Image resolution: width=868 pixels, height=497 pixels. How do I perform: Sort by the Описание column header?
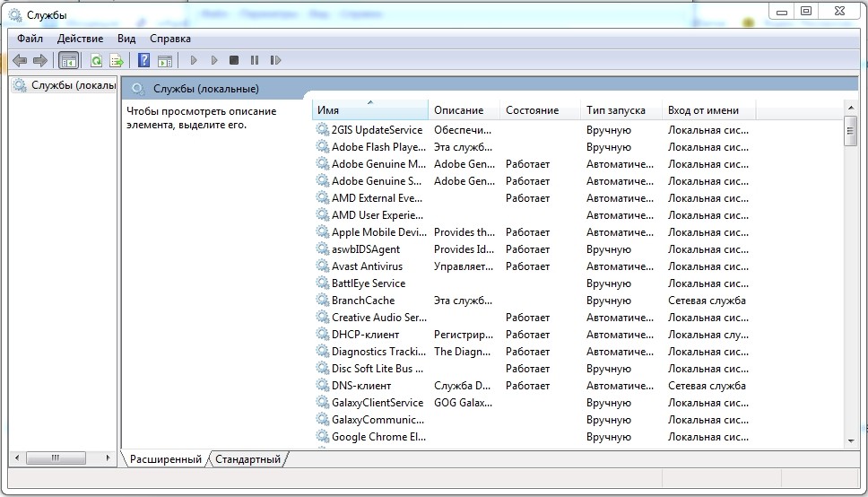[x=464, y=109]
